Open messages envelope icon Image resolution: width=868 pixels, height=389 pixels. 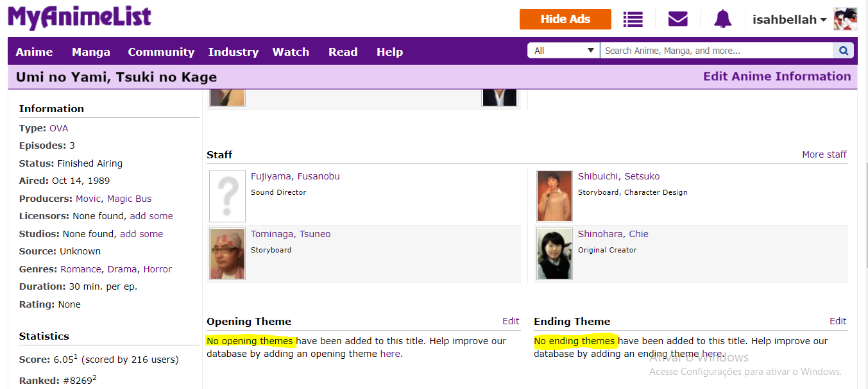(677, 19)
